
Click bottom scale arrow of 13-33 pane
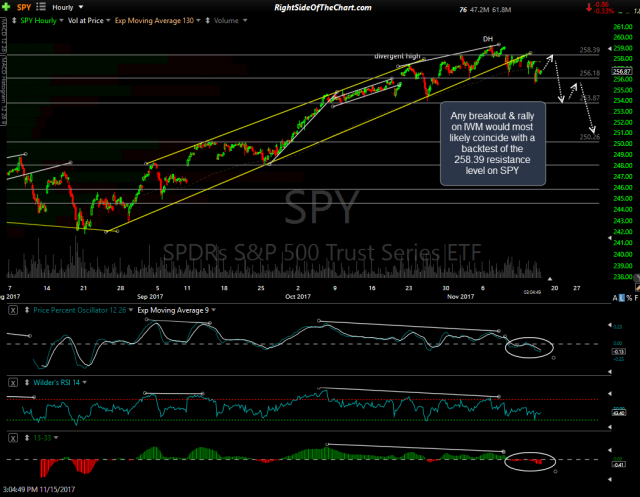[x=610, y=480]
